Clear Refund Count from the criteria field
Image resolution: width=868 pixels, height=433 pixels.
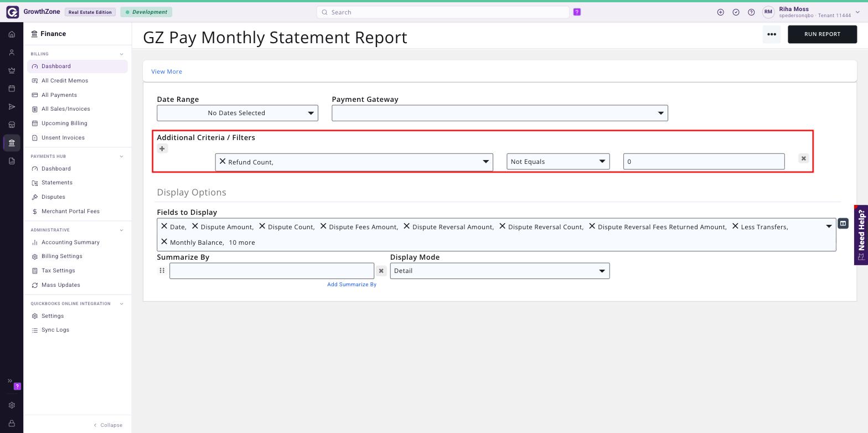pos(223,162)
